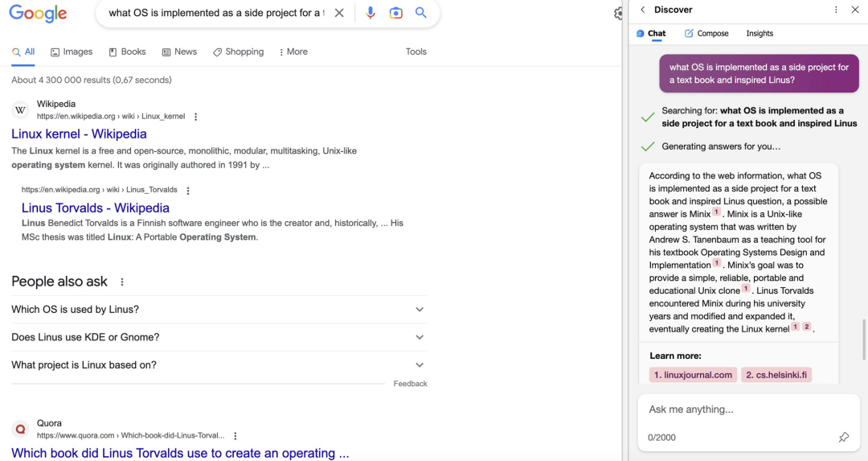Click 'People also ask' heading
This screenshot has width=868, height=461.
tap(59, 282)
